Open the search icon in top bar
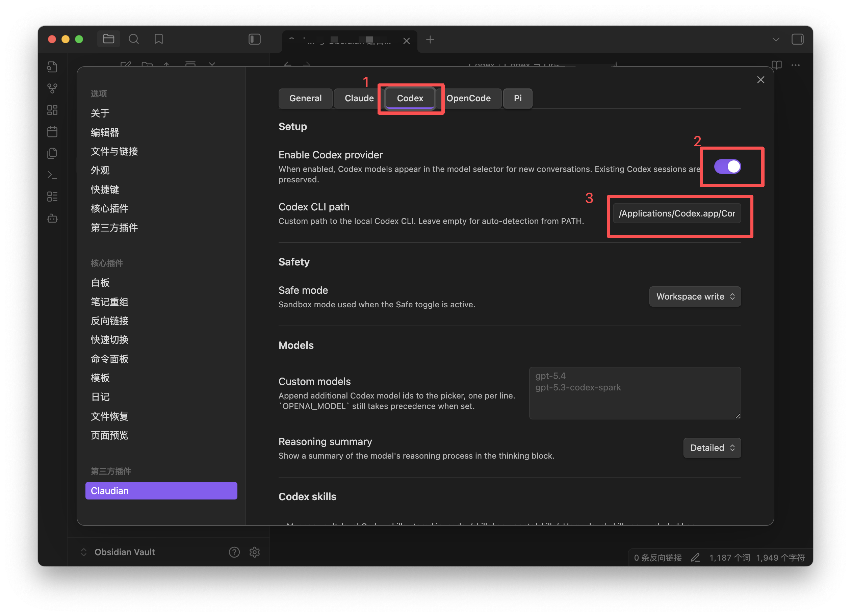The width and height of the screenshot is (851, 616). coord(134,39)
